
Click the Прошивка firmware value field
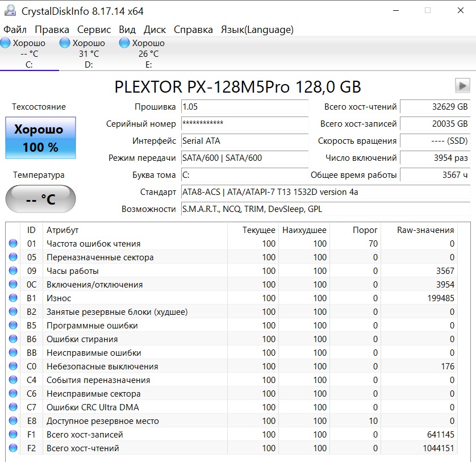244,107
